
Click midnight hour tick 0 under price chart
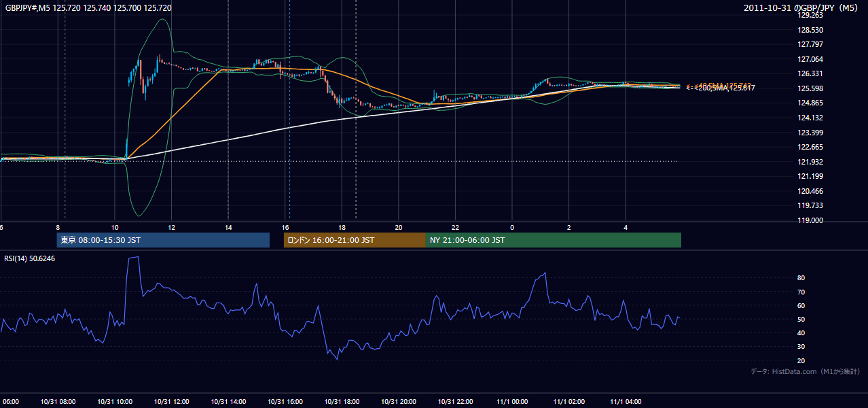[x=512, y=227]
